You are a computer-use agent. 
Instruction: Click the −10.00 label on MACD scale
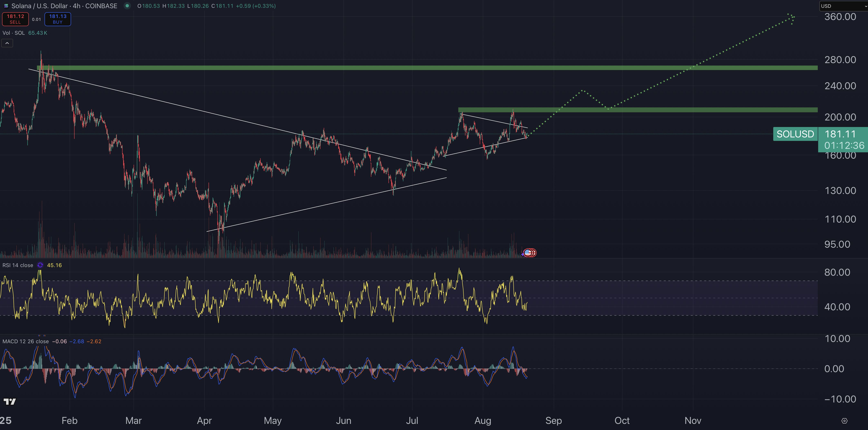[840, 399]
